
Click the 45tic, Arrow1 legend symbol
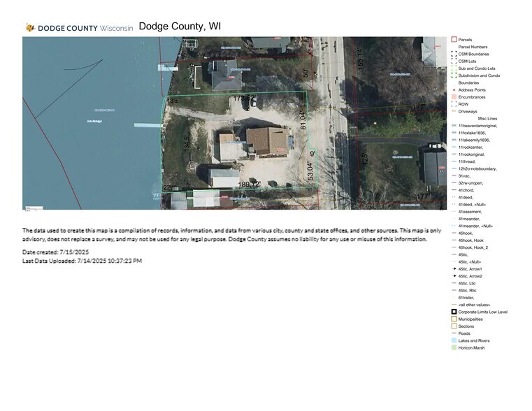coord(454,269)
